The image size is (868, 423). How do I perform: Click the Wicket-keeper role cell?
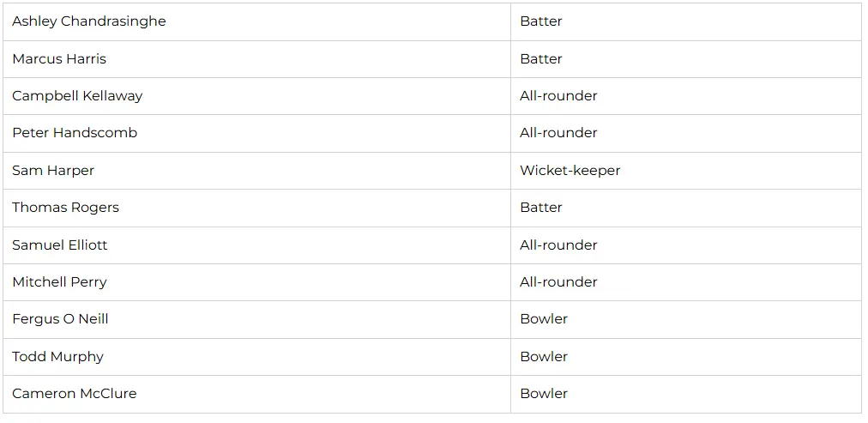tap(570, 171)
